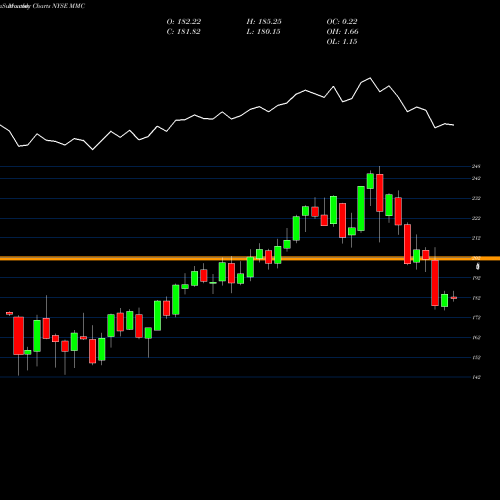Click the 232 price axis label

[x=476, y=198]
